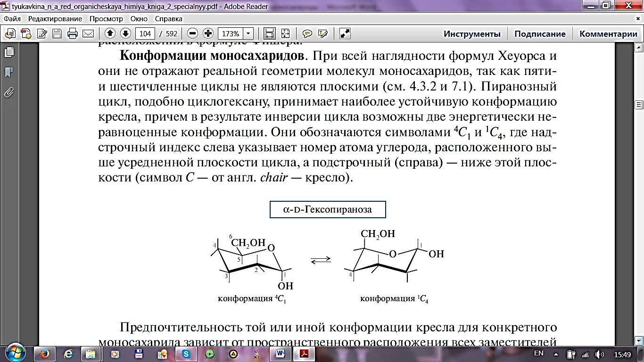Click the taskbar clock 15:49
The height and width of the screenshot is (362, 644).
623,354
